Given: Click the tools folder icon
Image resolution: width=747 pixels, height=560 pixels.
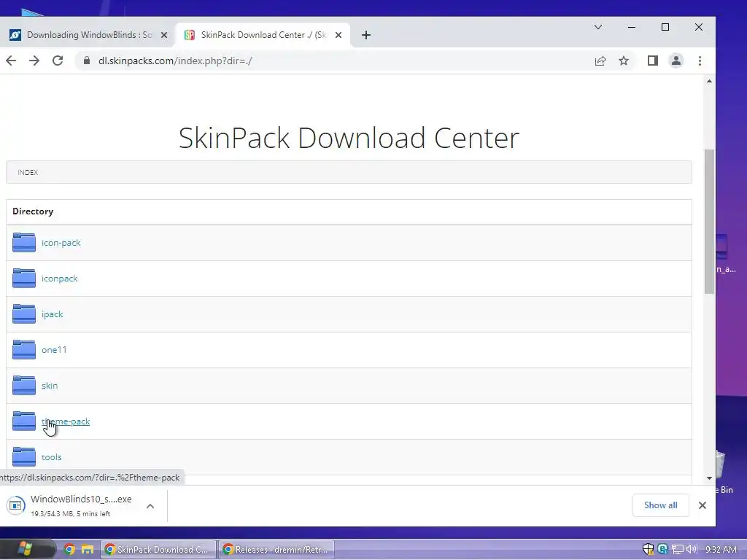Looking at the screenshot, I should click(24, 456).
